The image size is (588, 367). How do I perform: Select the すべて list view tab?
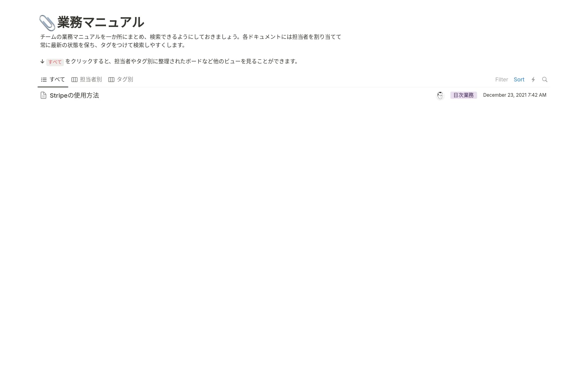57,80
